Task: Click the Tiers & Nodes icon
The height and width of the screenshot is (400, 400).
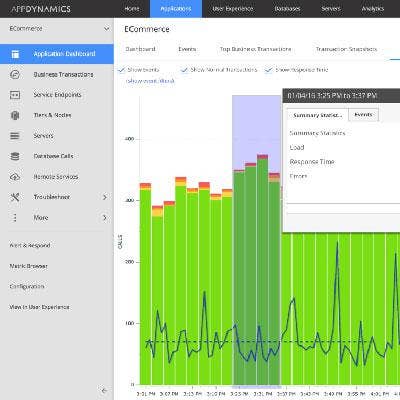Action: 15,115
